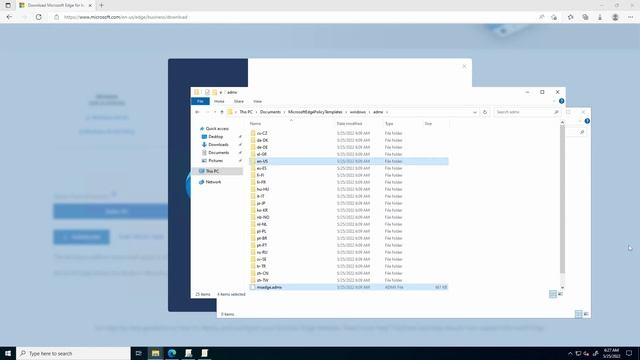640x360 pixels.
Task: Select the en-US folder
Action: click(x=262, y=161)
